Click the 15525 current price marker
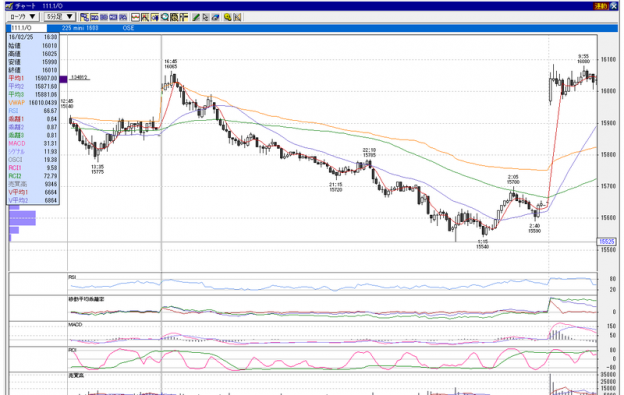The height and width of the screenshot is (395, 624). point(606,241)
